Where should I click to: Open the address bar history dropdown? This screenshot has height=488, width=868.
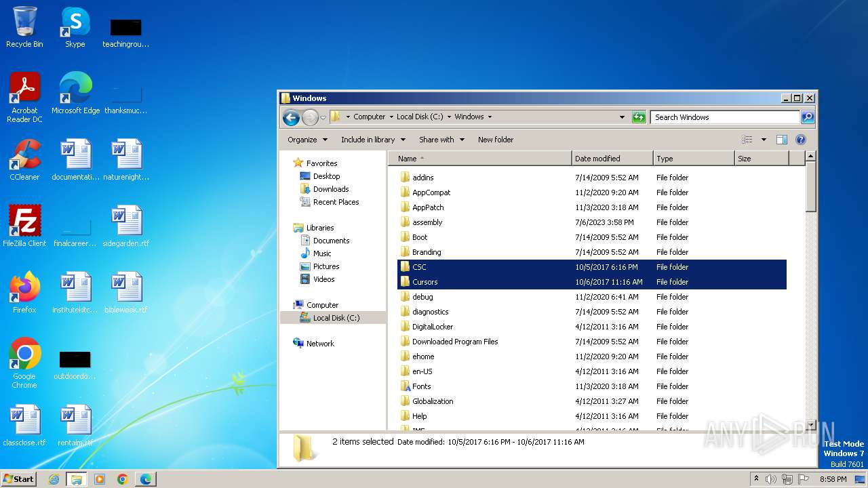622,117
